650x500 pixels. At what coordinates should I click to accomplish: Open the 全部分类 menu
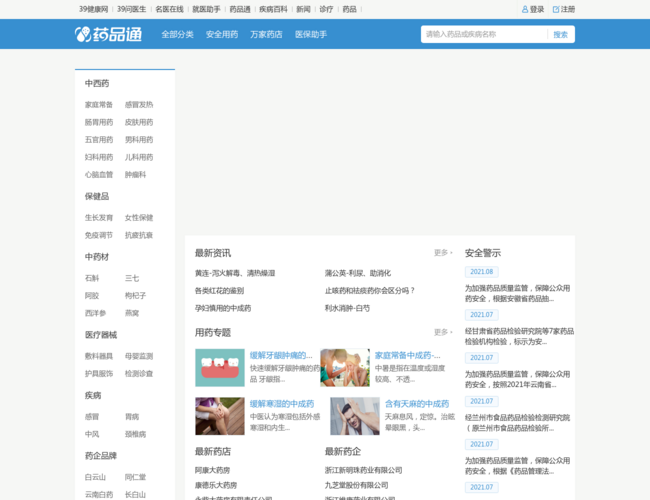coord(177,34)
